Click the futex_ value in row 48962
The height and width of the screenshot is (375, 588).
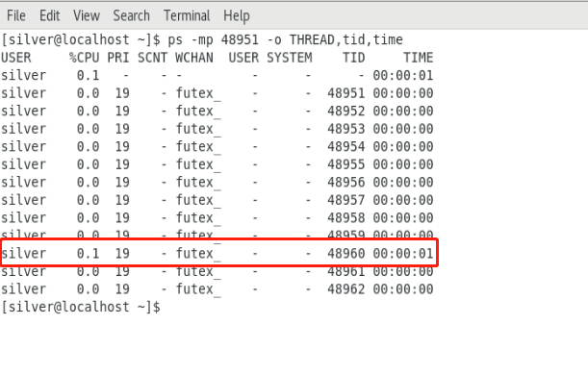coord(198,289)
